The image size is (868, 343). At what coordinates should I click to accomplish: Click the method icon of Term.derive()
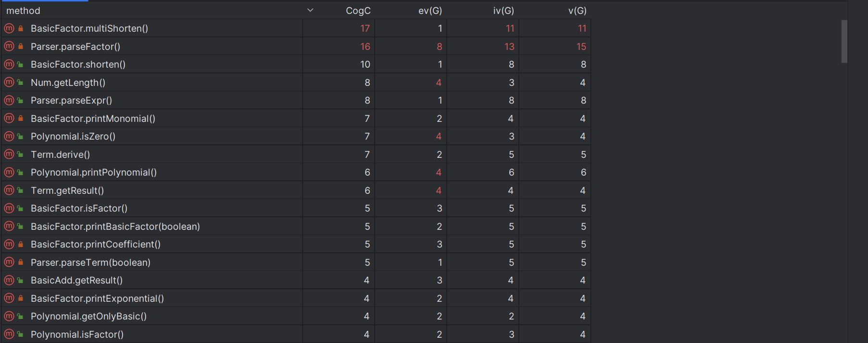(x=9, y=154)
